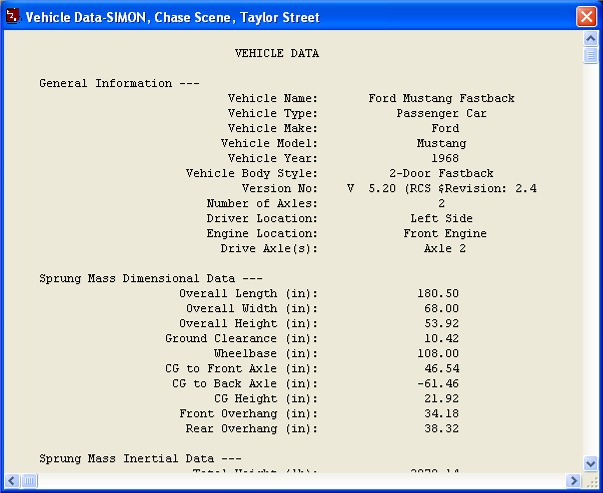Click the empty horizontal scrollbar track
This screenshot has height=493, width=603.
[x=300, y=481]
